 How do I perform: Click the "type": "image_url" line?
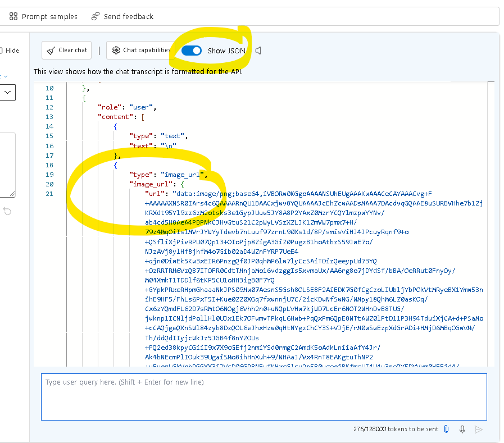pos(169,175)
